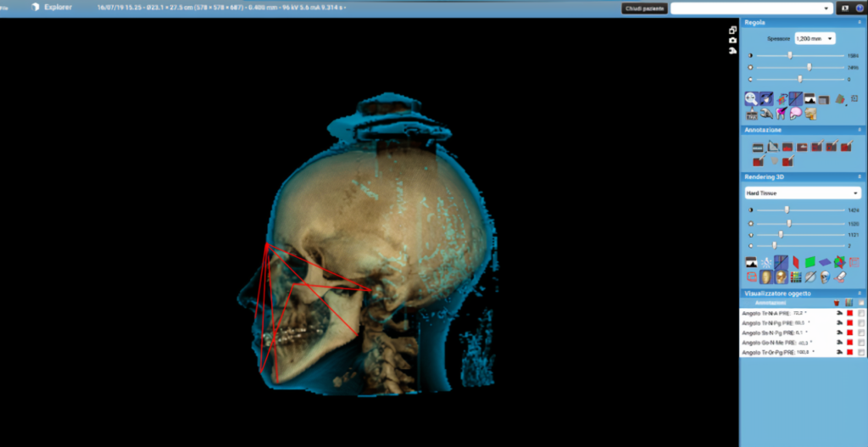Collapse the Visualizzatore oggetto panel header

860,293
